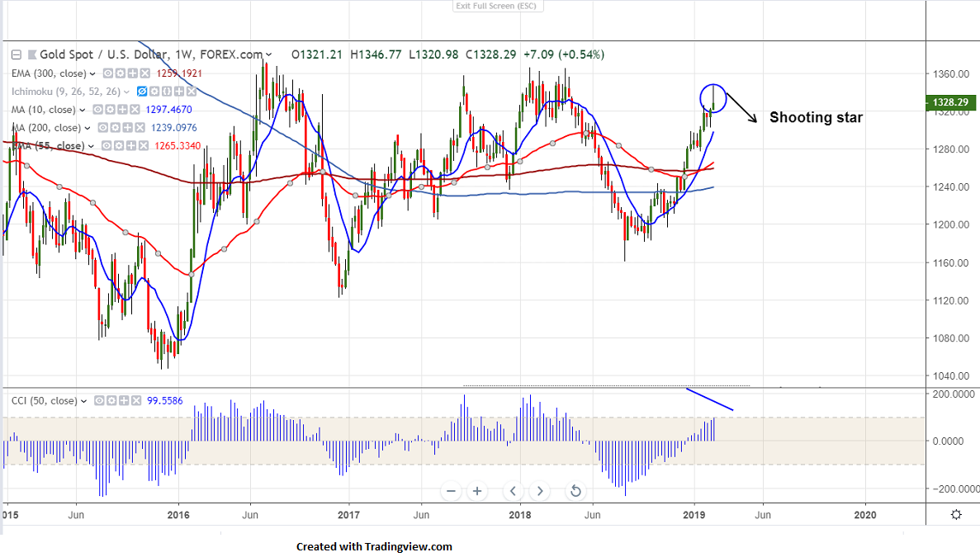
Task: Zoom in the chart with plus button
Action: pos(477,492)
